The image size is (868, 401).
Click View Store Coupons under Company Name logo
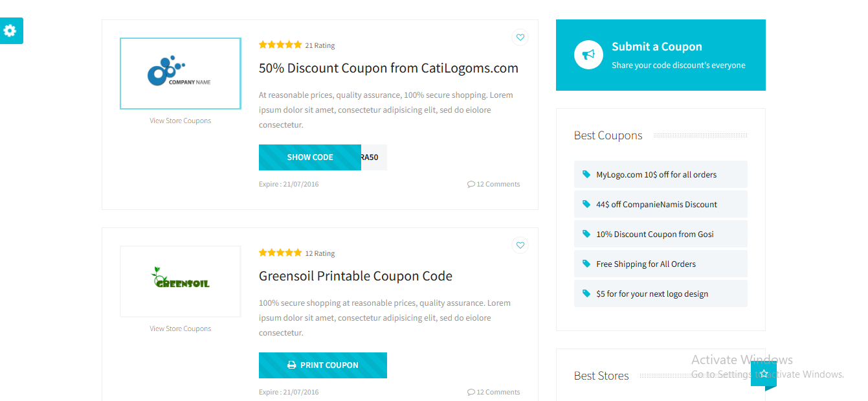(x=181, y=120)
